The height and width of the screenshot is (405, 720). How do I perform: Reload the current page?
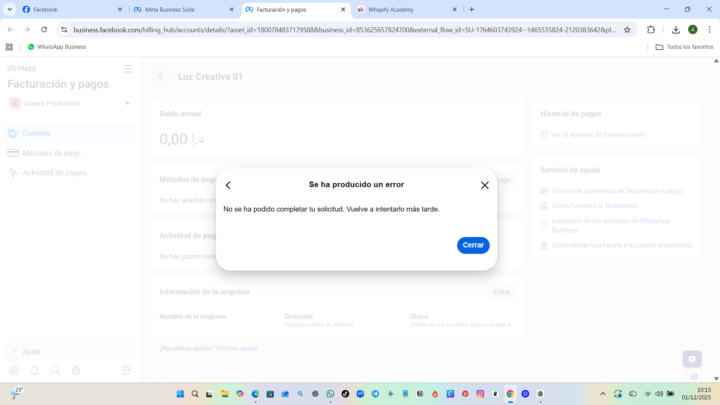44,29
